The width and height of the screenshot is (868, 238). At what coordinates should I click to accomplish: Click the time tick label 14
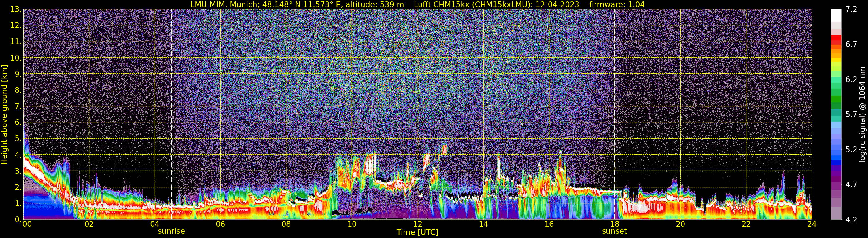[483, 224]
